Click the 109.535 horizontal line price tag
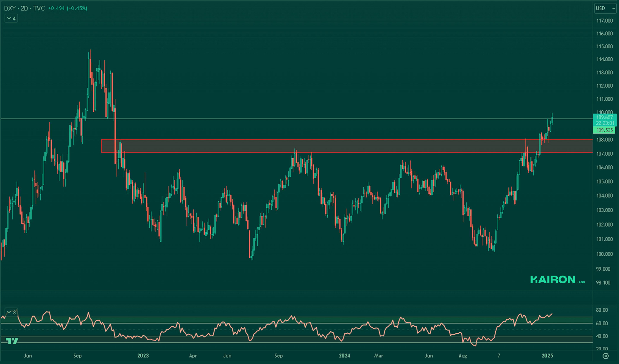 click(x=604, y=130)
